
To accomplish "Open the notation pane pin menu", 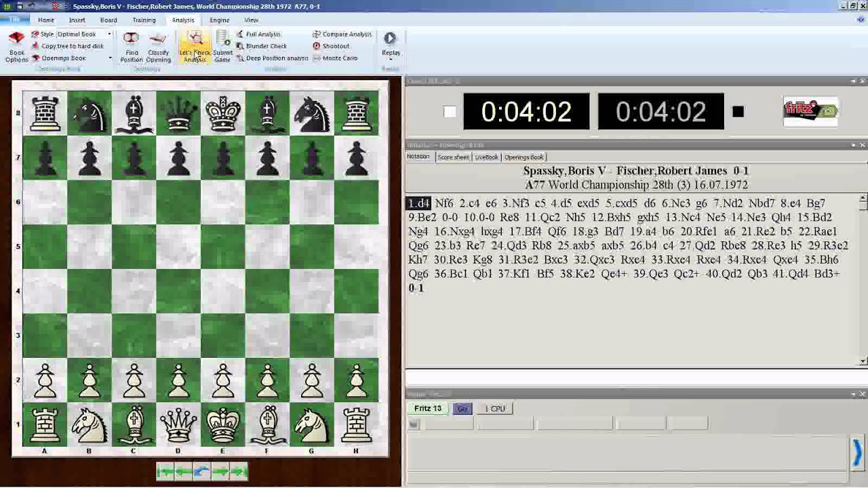I will 853,145.
